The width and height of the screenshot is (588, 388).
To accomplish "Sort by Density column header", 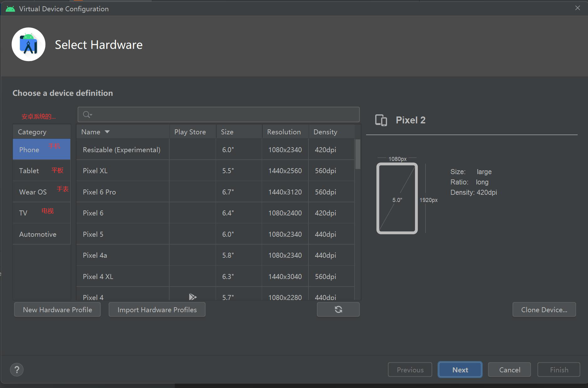I will click(332, 132).
